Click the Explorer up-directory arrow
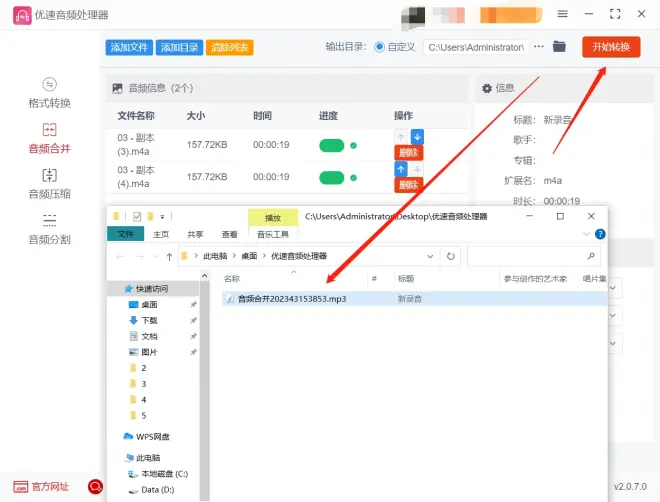 [x=170, y=257]
